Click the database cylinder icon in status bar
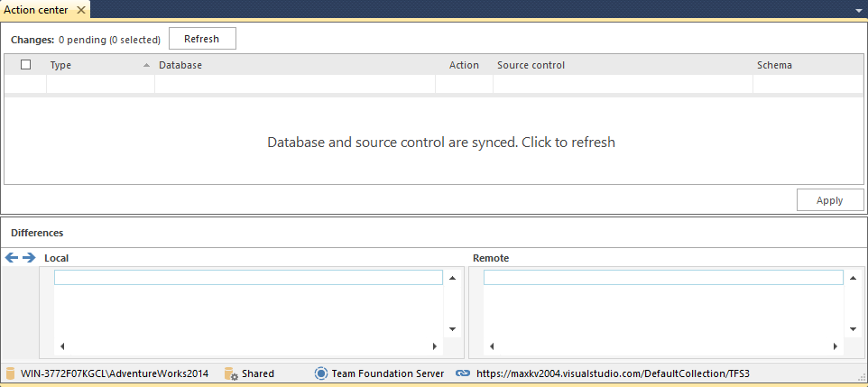Viewport: 868px width, 387px height. pyautogui.click(x=10, y=373)
